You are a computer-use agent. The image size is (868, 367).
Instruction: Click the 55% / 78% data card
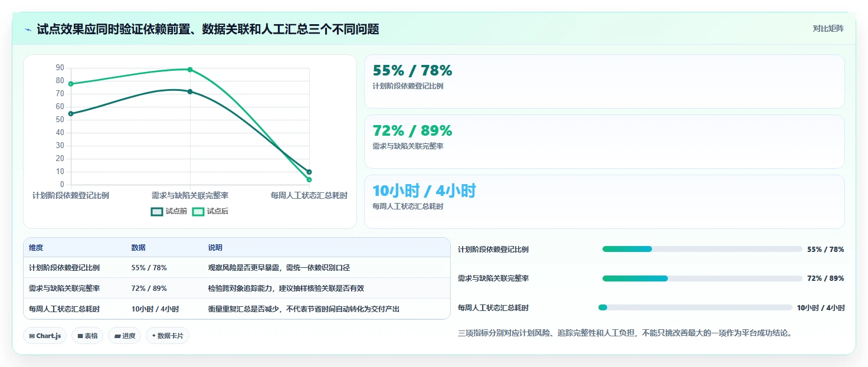point(604,81)
